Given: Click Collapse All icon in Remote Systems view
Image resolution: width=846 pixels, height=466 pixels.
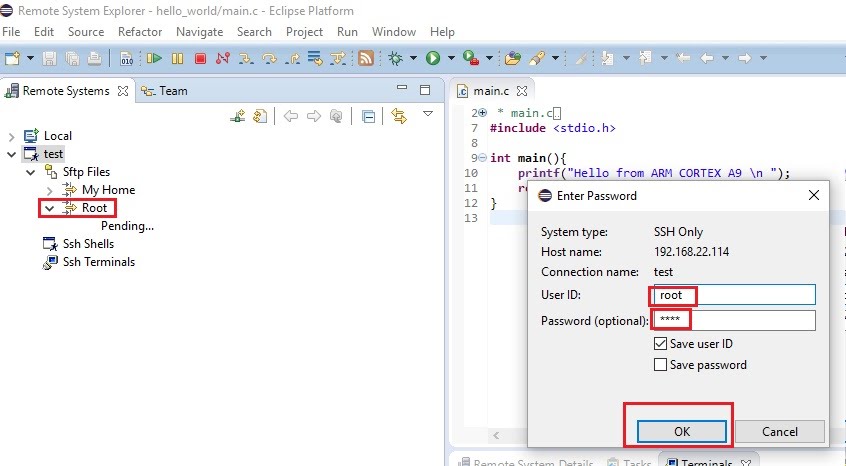Looking at the screenshot, I should pos(369,116).
